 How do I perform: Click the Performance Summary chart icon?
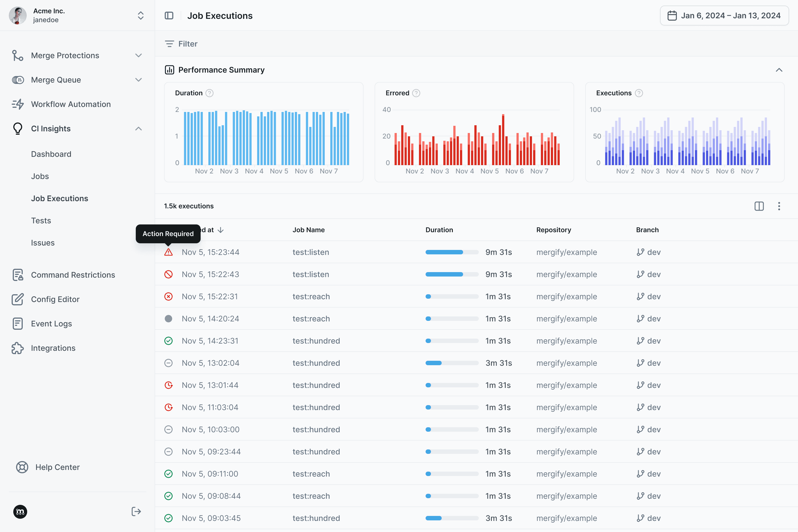(169, 70)
